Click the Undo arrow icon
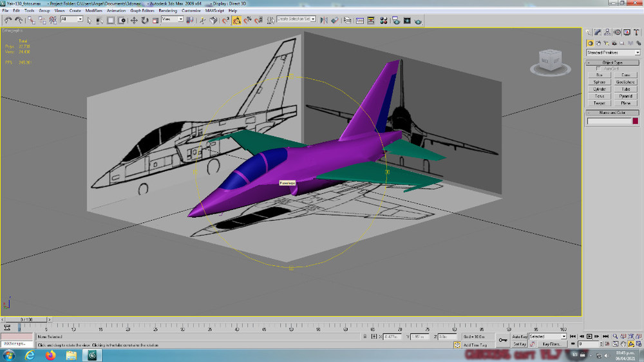This screenshot has width=644, height=362. tap(8, 20)
